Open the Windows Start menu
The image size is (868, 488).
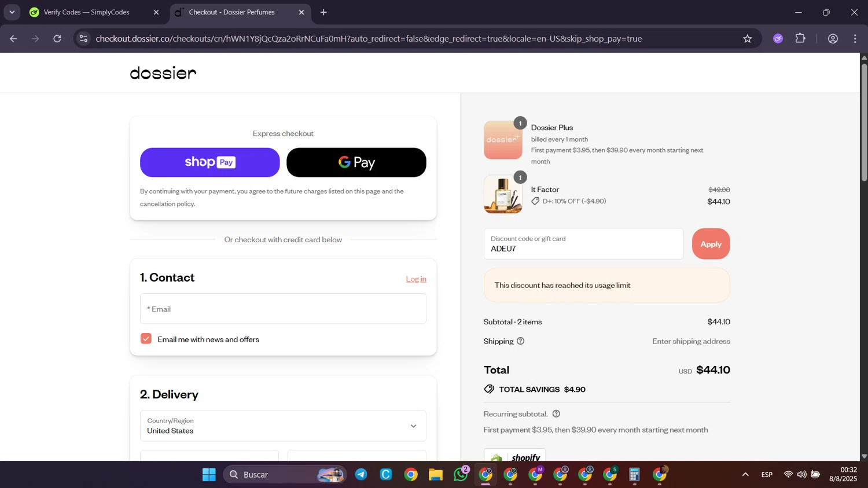(209, 475)
